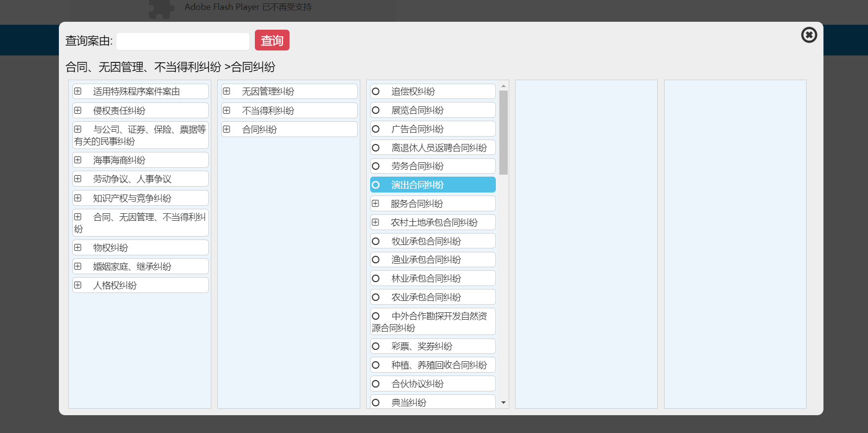
Task: Focus the 查询案由 input field
Action: [183, 41]
